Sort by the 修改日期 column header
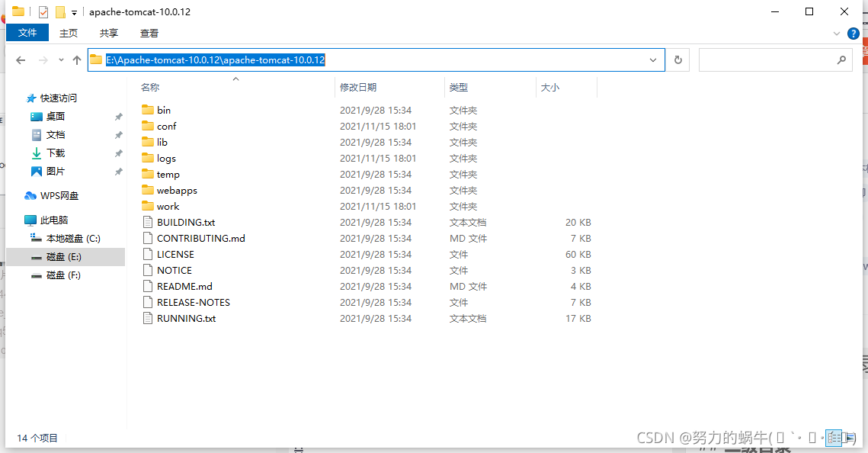The width and height of the screenshot is (868, 453). pyautogui.click(x=358, y=88)
